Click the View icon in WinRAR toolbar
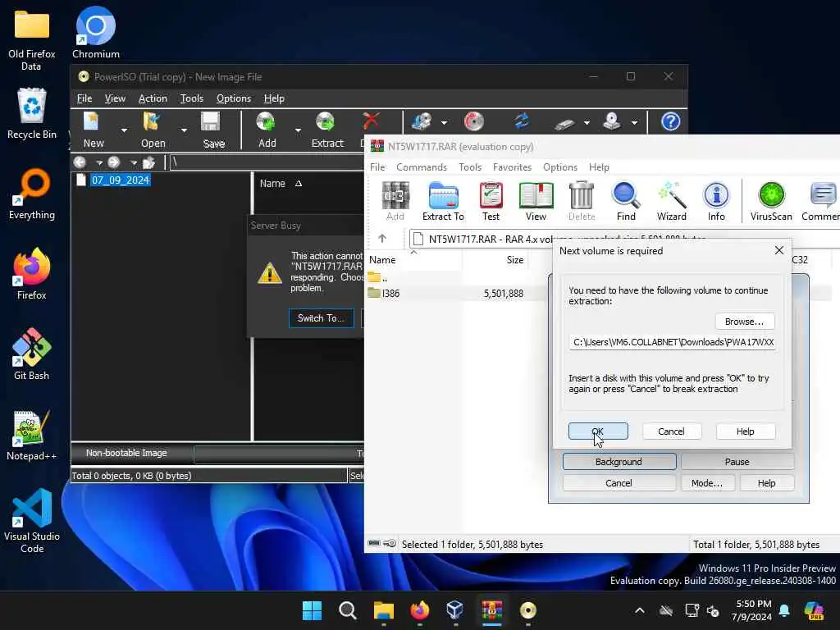Screen dimensions: 840x630 [x=536, y=202]
